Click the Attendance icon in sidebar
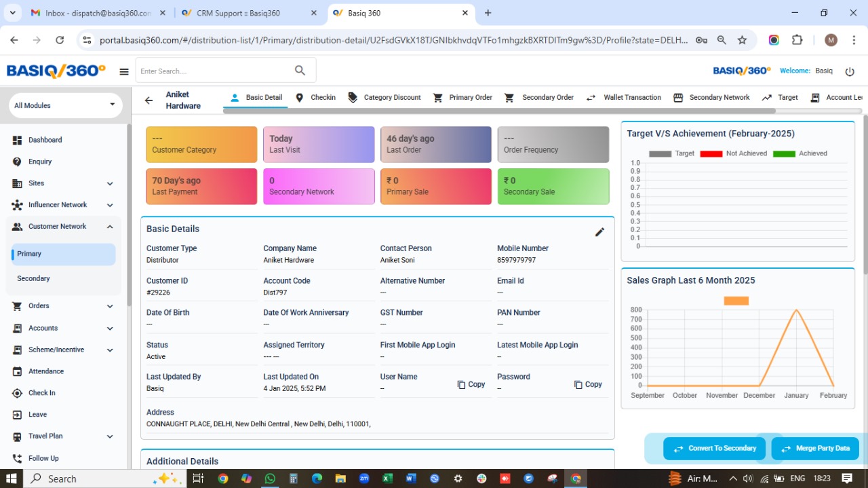 click(x=16, y=371)
